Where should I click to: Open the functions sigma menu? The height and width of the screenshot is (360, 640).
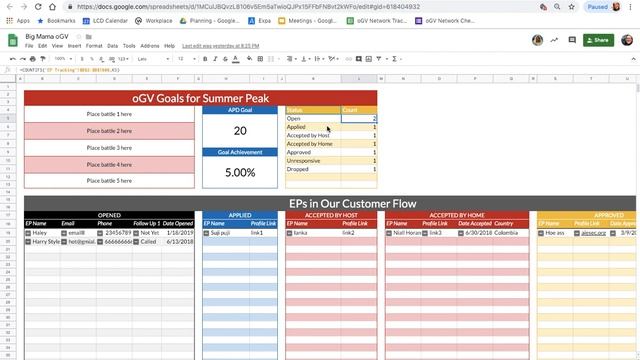click(x=395, y=59)
